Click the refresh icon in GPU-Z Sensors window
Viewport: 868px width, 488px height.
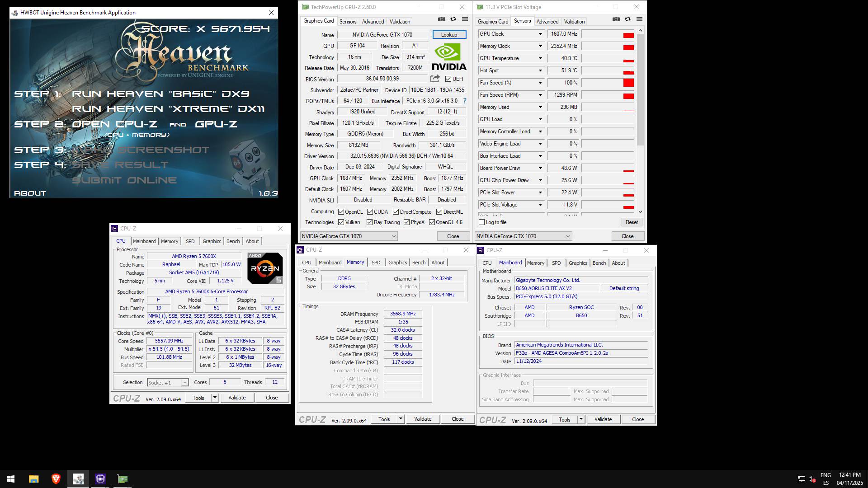[x=627, y=19]
